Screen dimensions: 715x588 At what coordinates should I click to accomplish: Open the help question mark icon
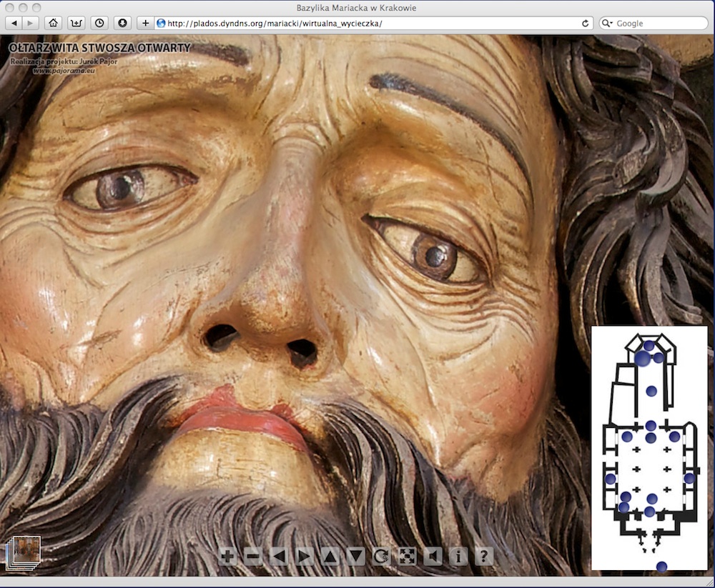(x=484, y=557)
